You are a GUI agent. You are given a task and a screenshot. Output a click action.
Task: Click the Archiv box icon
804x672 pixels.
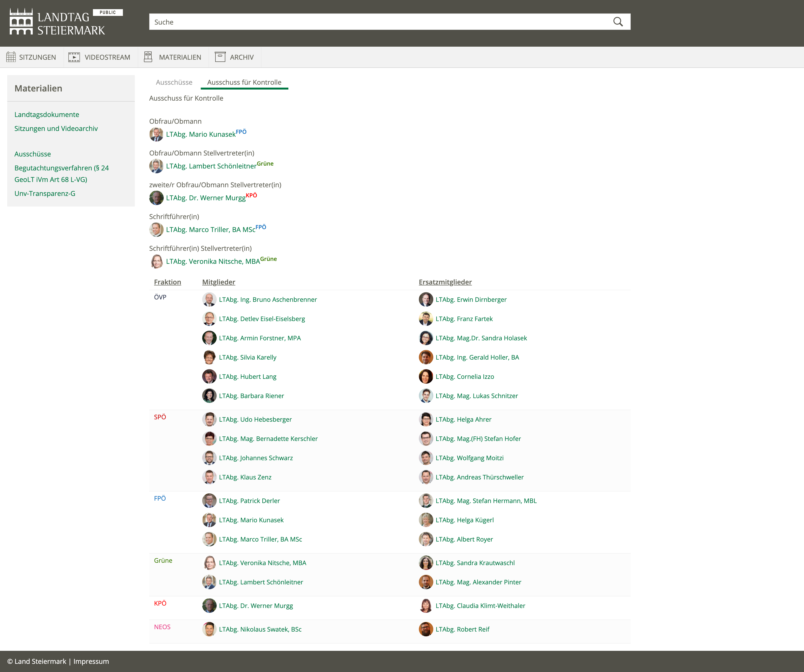[x=220, y=57]
